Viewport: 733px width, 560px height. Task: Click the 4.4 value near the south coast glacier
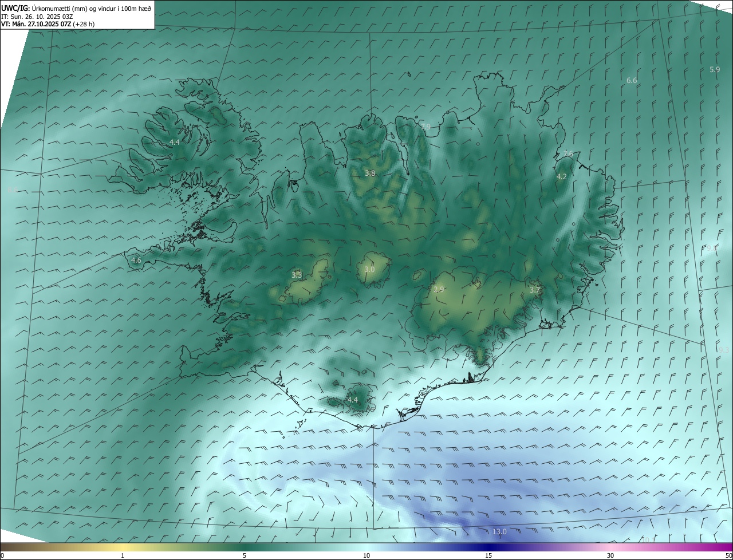[x=352, y=400]
